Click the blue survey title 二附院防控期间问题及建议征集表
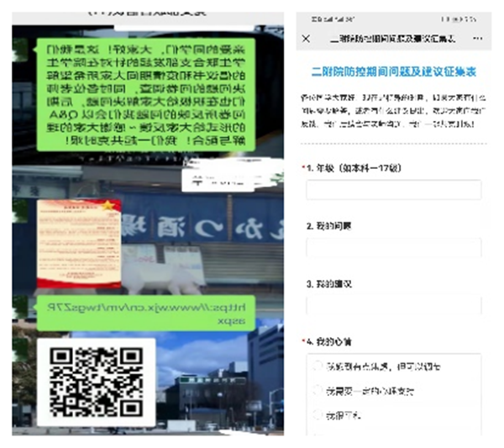 [394, 71]
